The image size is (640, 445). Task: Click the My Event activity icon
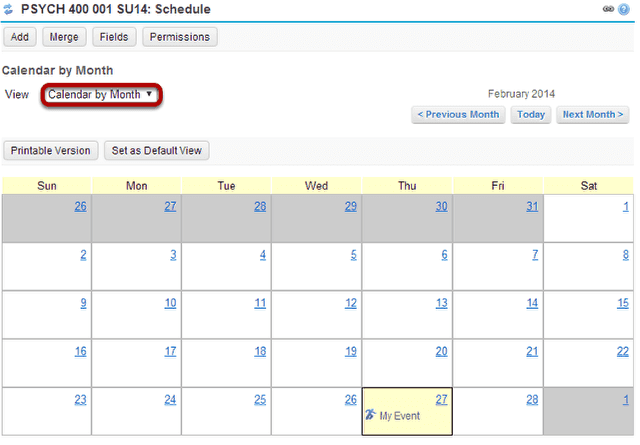[x=370, y=415]
